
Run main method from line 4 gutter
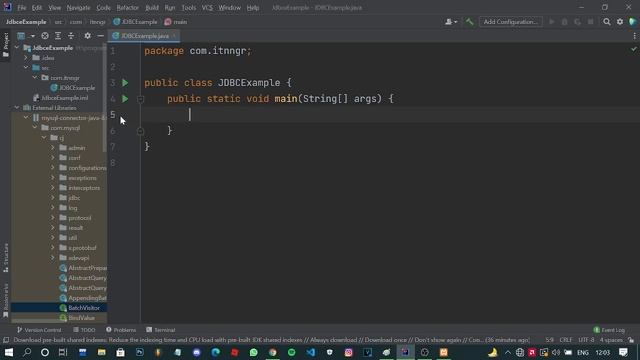point(125,99)
